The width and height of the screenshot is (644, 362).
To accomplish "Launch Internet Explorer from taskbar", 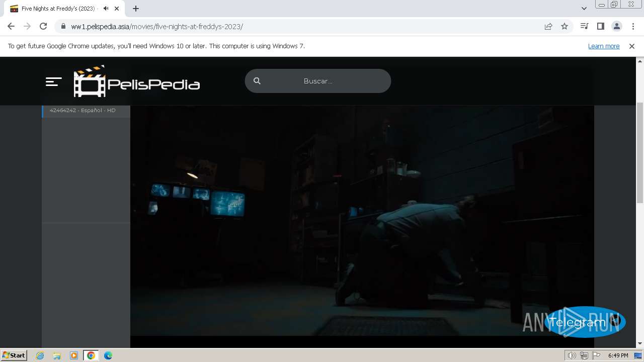I will click(40, 355).
